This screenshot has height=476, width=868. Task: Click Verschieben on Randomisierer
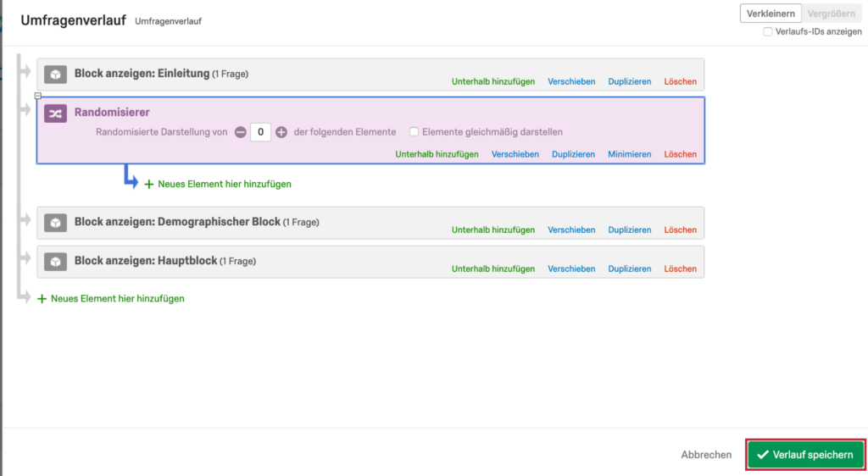click(x=515, y=154)
